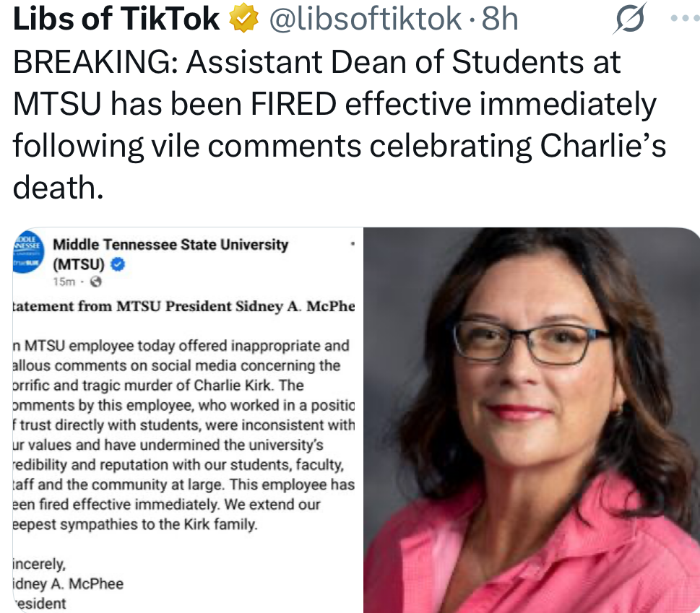Click the Grok slashed-circle icon

(x=628, y=20)
